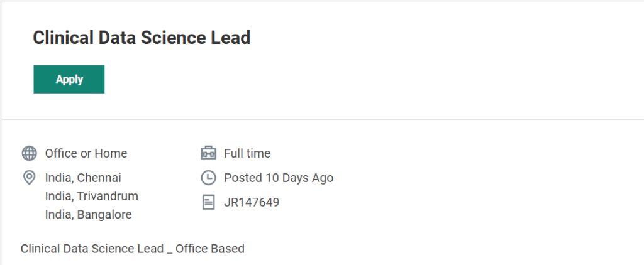The height and width of the screenshot is (265, 644).
Task: Click the India, Bangalore location
Action: click(89, 215)
